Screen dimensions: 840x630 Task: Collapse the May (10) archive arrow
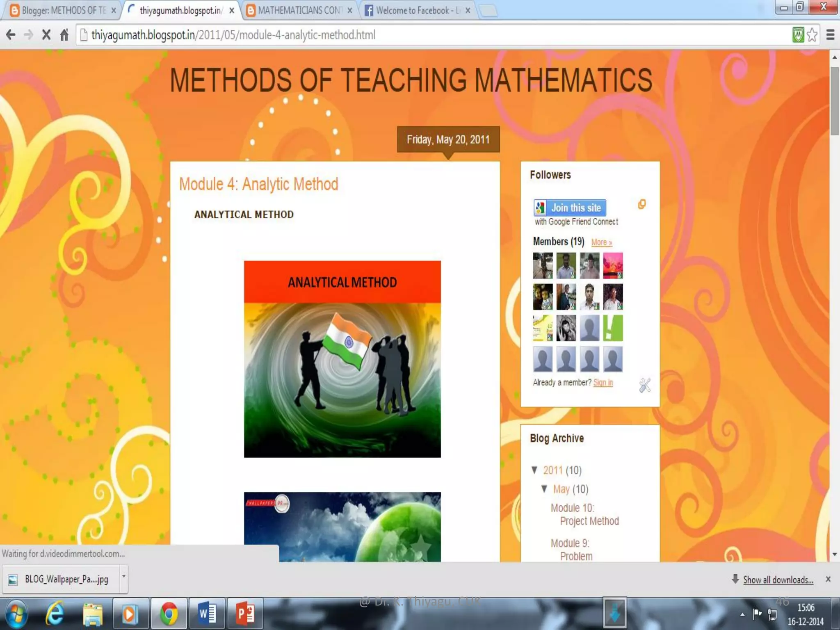[x=544, y=489]
